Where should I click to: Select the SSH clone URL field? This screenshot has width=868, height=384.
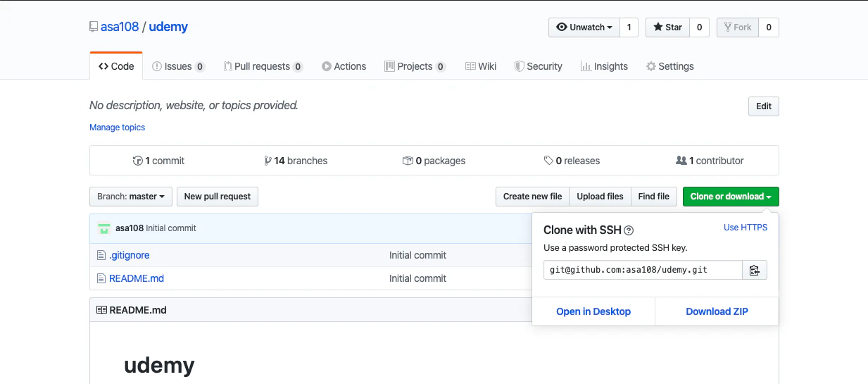tap(643, 270)
